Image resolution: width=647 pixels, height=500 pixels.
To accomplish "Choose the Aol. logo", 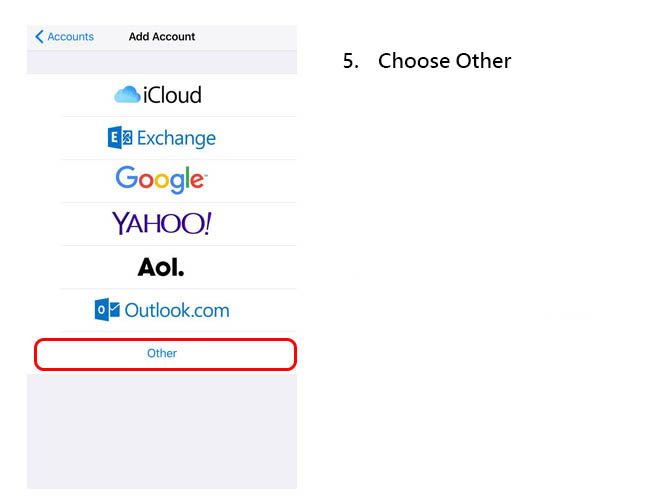I will tap(161, 267).
